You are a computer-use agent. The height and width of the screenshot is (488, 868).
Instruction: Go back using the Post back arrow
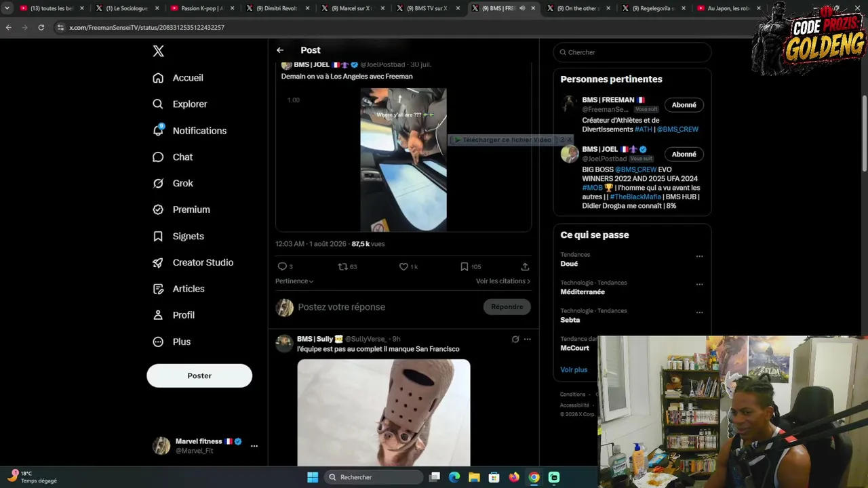tap(280, 50)
